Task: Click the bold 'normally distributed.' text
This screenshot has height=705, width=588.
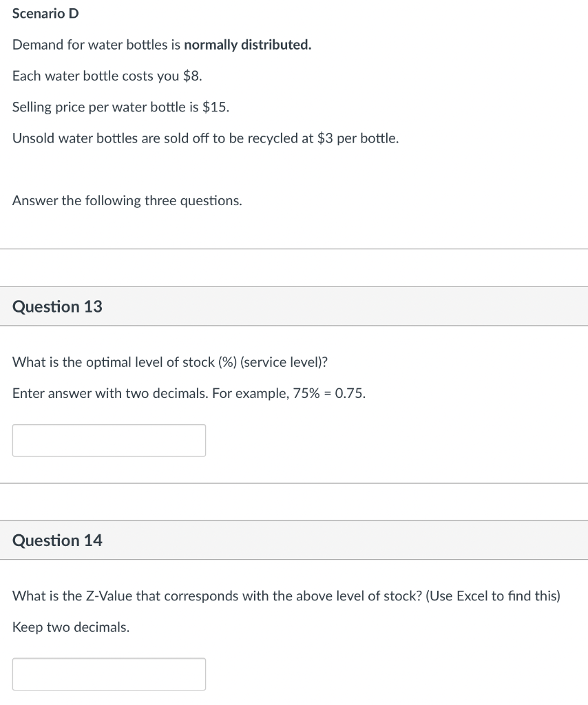Action: pos(247,45)
